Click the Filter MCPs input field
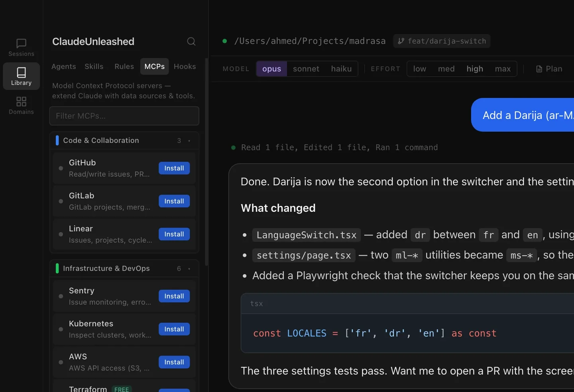 (x=124, y=116)
